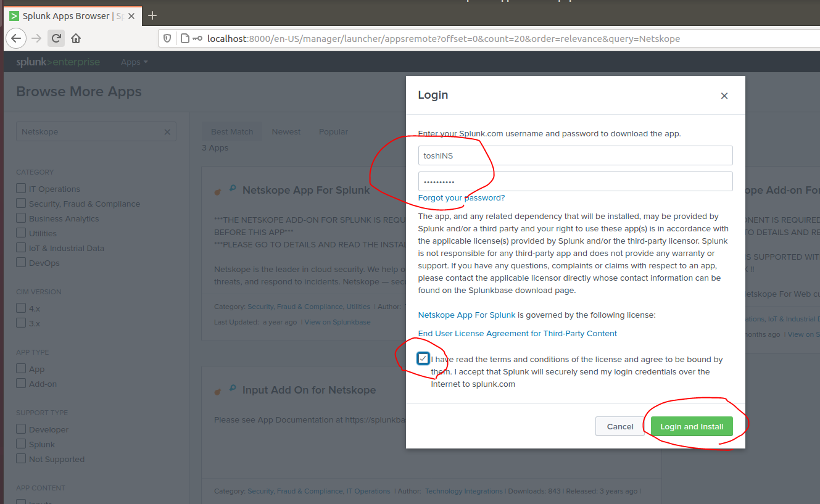The height and width of the screenshot is (504, 820).
Task: Click the Browse More Apps page heading
Action: [x=79, y=92]
